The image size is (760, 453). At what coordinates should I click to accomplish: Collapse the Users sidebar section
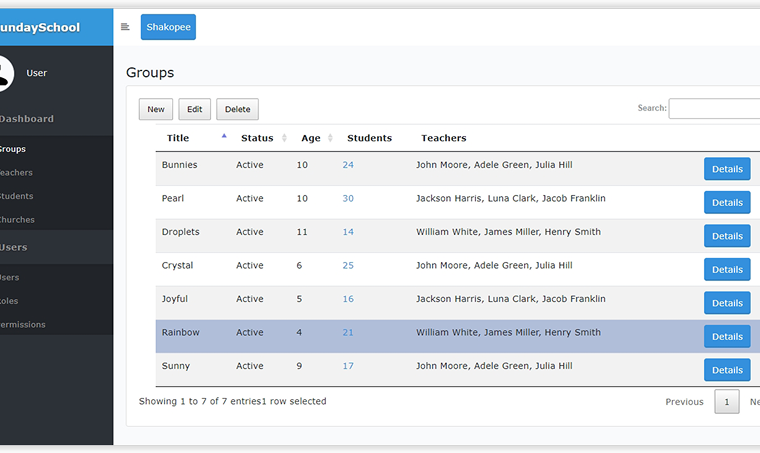click(x=14, y=247)
